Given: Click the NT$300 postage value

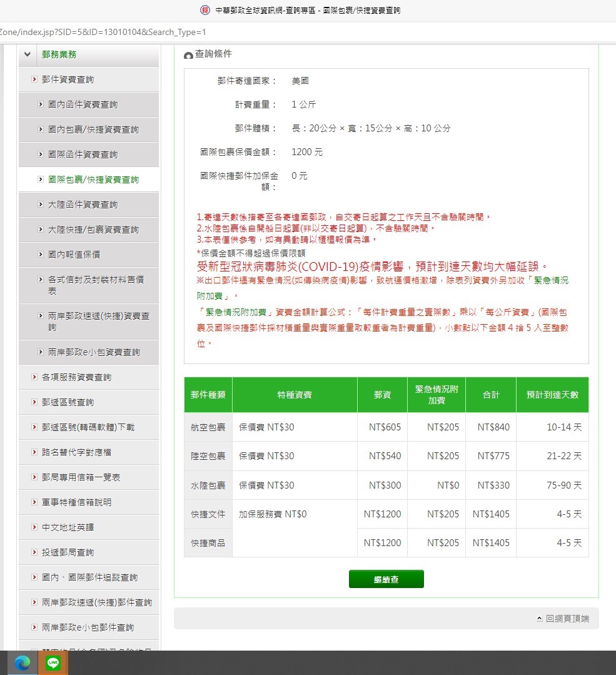Looking at the screenshot, I should coord(385,485).
